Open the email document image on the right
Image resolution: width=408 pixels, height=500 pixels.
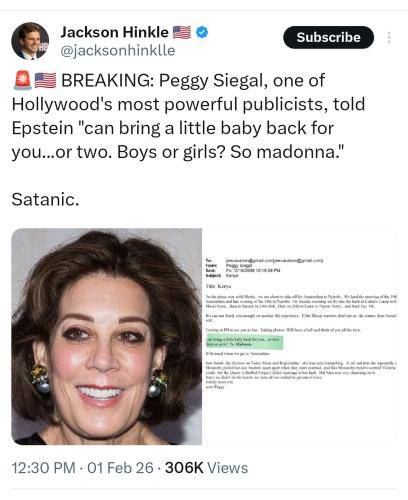coord(300,336)
